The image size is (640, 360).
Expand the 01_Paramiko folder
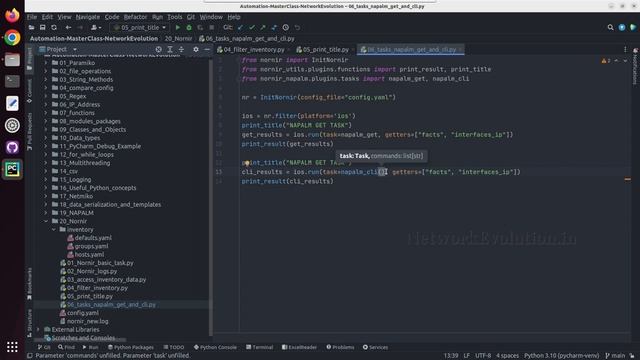(x=46, y=63)
